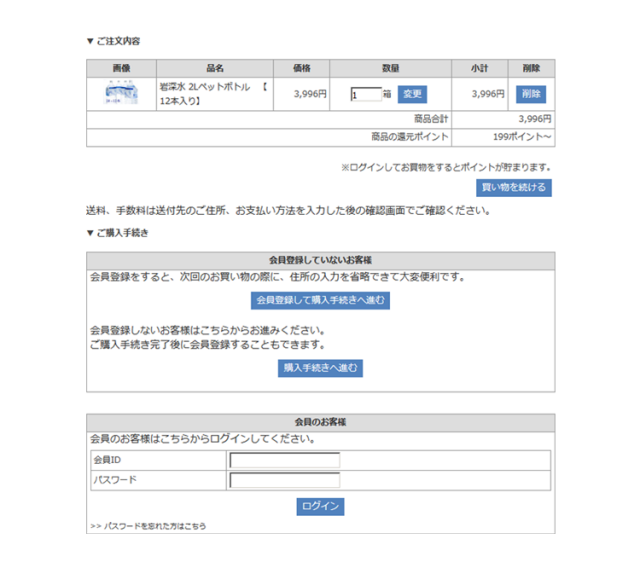Screen dimensions: 640x568
Task: Focus the quantity input field
Action: click(366, 95)
